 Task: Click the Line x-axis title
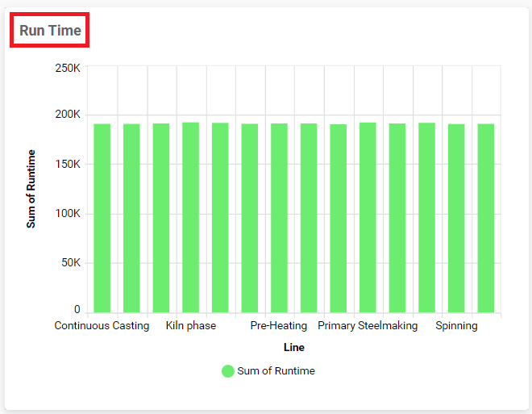tap(294, 347)
